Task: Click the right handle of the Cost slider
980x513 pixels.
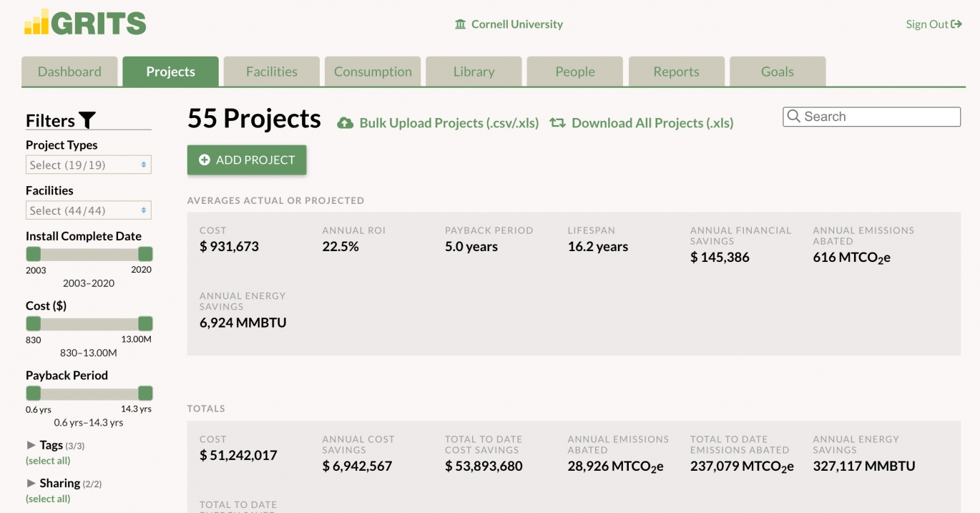Action: pos(145,323)
